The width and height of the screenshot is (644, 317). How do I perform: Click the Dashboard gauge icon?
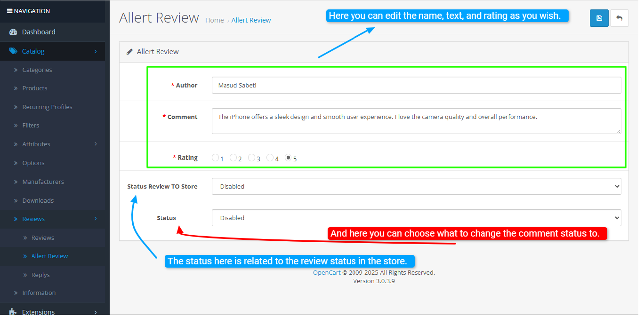coord(13,32)
